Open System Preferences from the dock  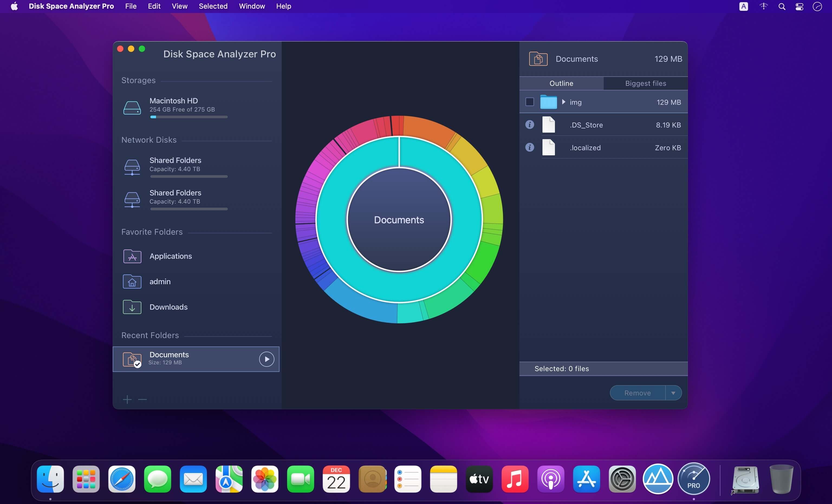point(622,479)
